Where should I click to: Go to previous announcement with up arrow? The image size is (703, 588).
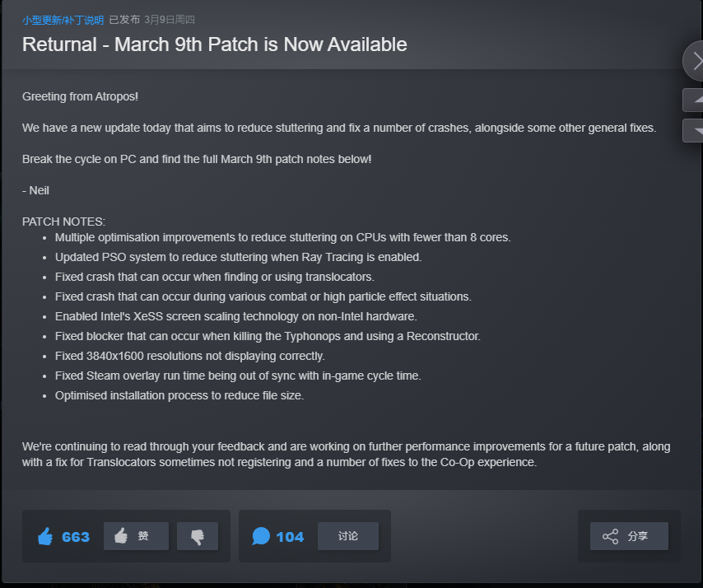point(696,100)
